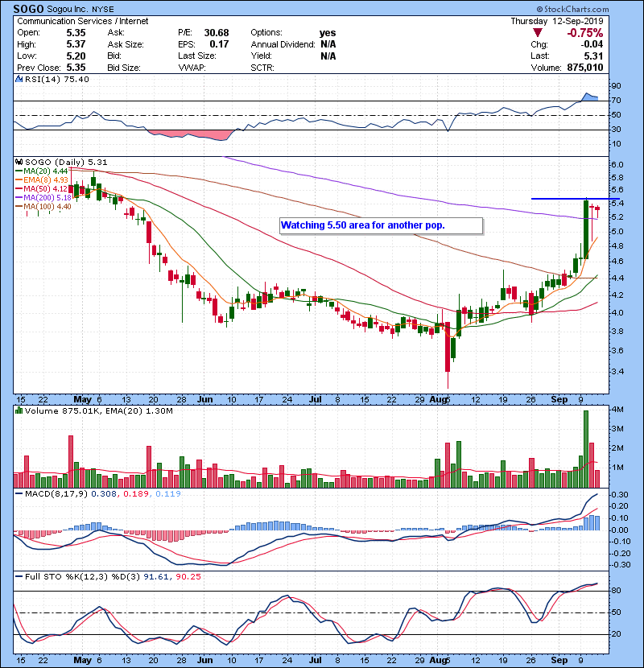Screen dimensions: 644x668
Task: Click the 3.4 price axis label
Action: (617, 372)
